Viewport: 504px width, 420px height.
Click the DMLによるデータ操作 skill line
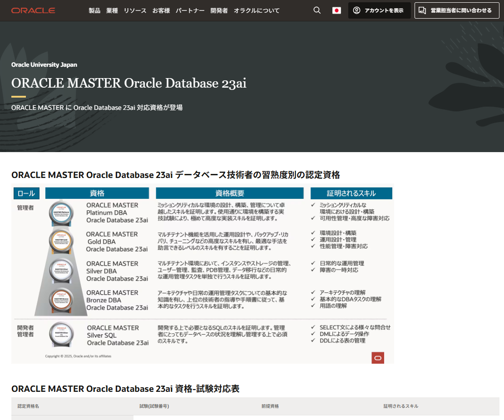[344, 334]
